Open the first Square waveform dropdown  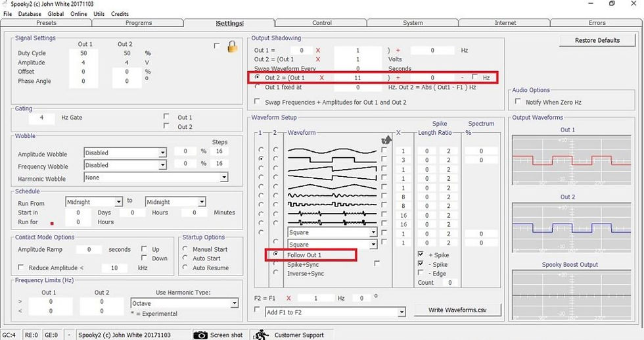pyautogui.click(x=373, y=232)
